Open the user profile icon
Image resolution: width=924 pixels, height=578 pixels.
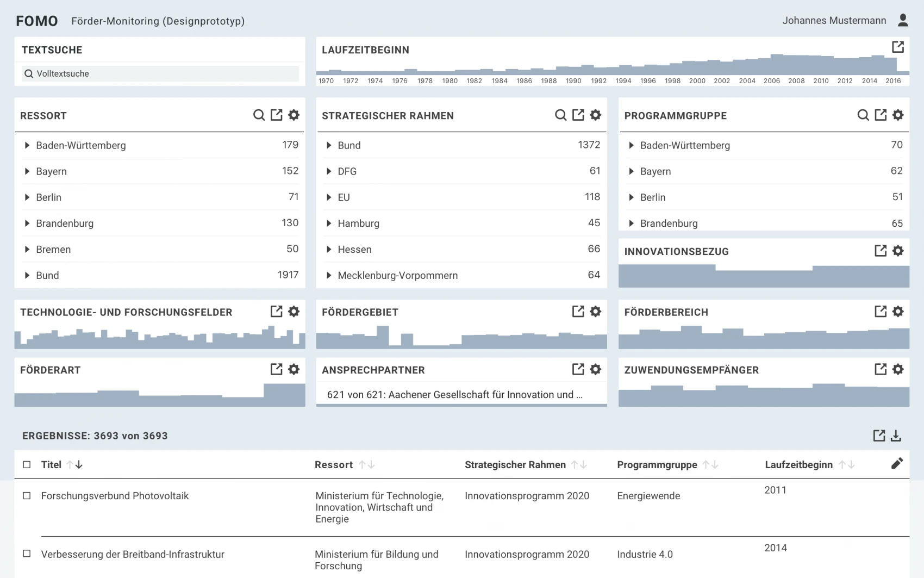point(903,21)
